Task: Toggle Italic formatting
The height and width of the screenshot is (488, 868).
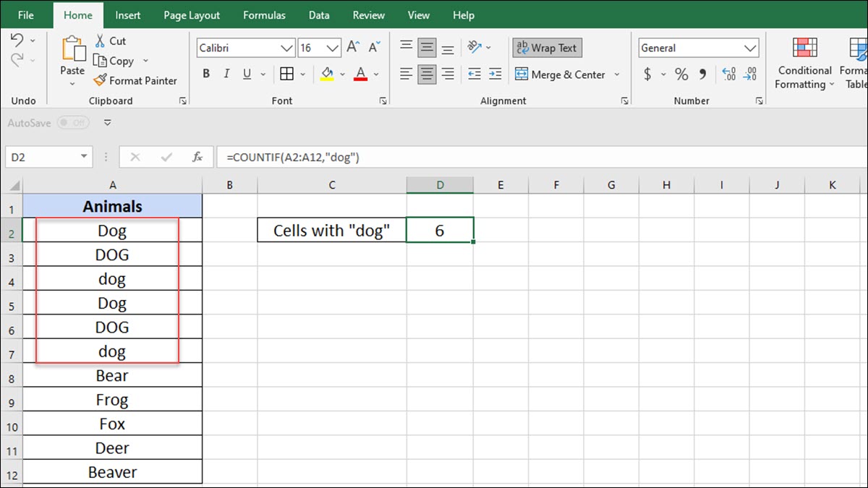Action: [226, 74]
